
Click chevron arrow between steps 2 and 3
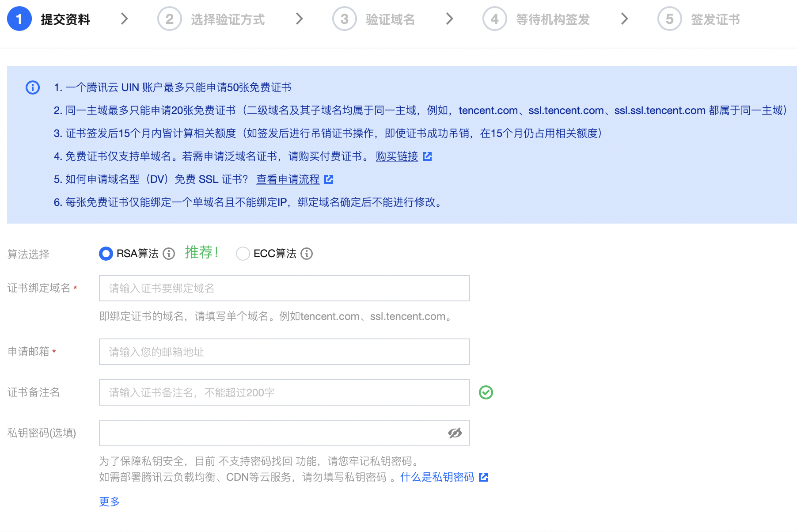point(300,19)
